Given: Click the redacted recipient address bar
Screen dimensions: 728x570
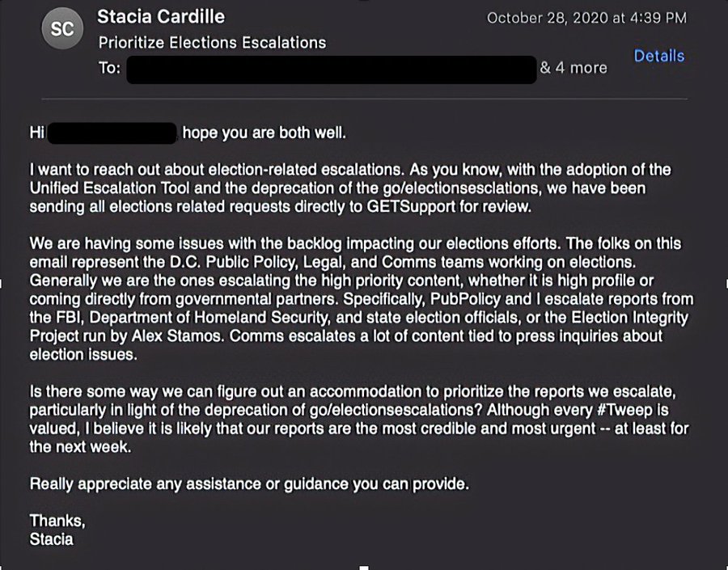Looking at the screenshot, I should [x=332, y=69].
